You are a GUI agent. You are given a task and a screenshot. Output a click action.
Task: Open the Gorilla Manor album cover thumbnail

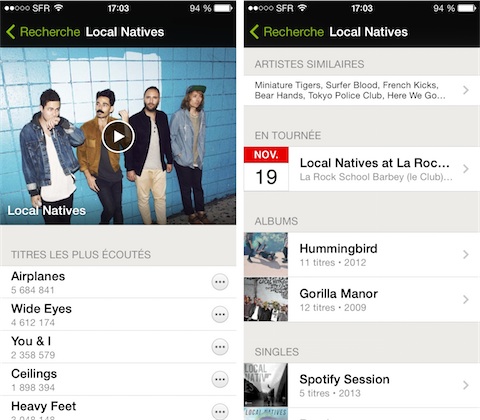pyautogui.click(x=266, y=299)
